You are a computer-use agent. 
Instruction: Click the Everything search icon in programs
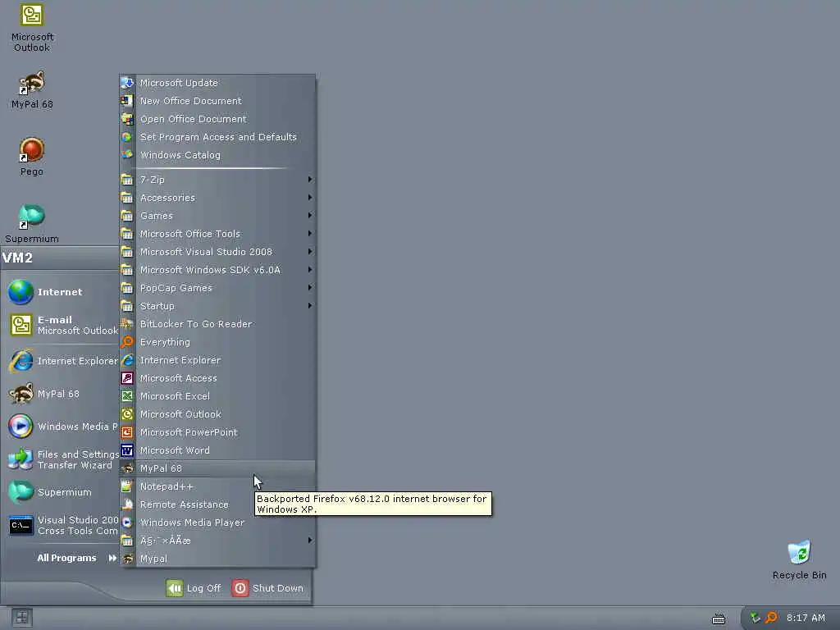[x=127, y=342]
